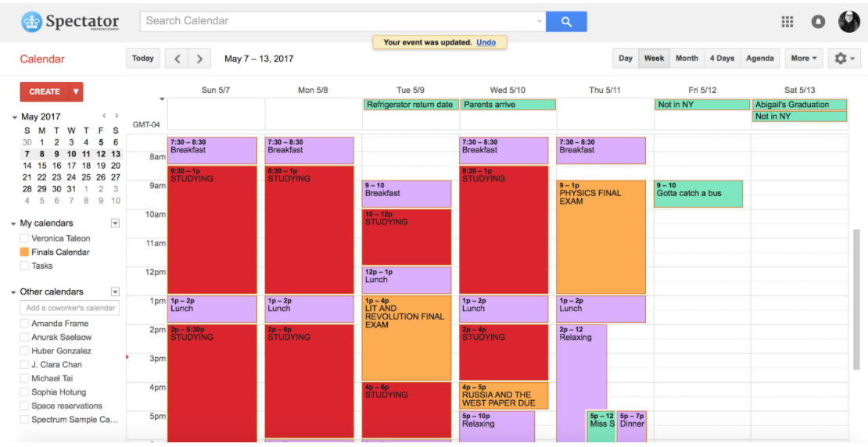Viewport: 868px width, 447px height.
Task: Open the notifications bell icon
Action: click(x=818, y=22)
